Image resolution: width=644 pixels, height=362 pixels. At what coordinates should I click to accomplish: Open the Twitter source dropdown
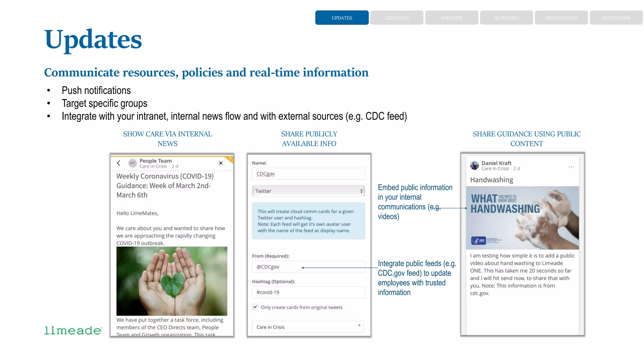[x=308, y=191]
